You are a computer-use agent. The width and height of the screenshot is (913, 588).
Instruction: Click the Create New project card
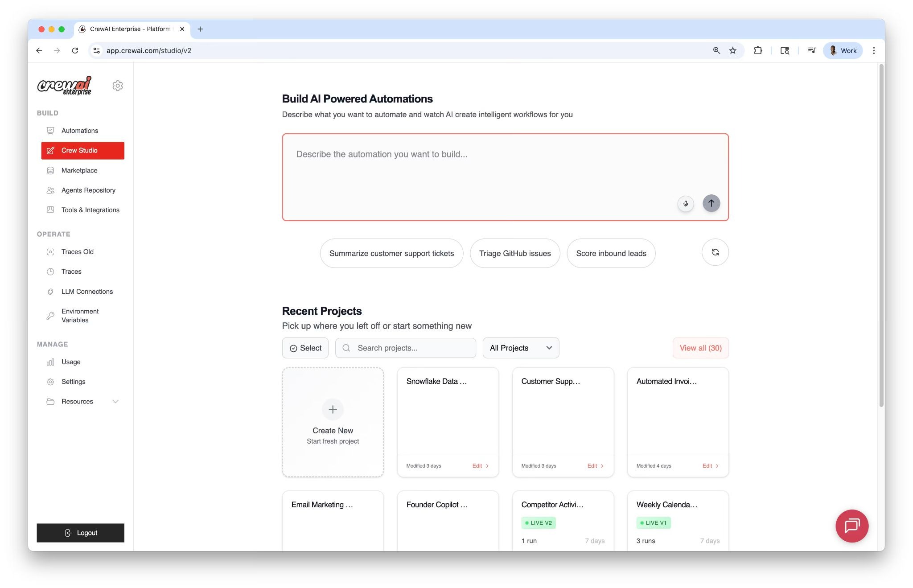(333, 422)
